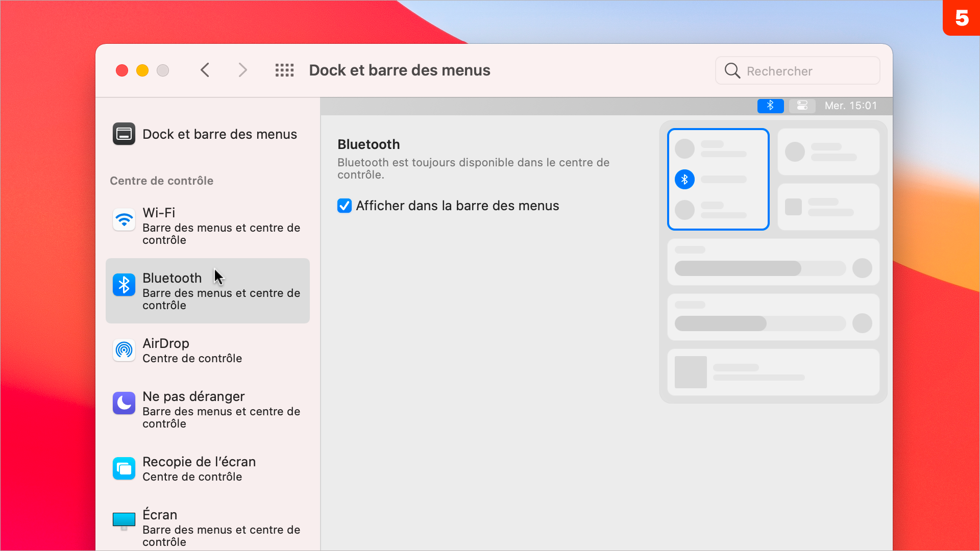Image resolution: width=980 pixels, height=551 pixels.
Task: Click the back navigation arrow
Action: (x=205, y=70)
